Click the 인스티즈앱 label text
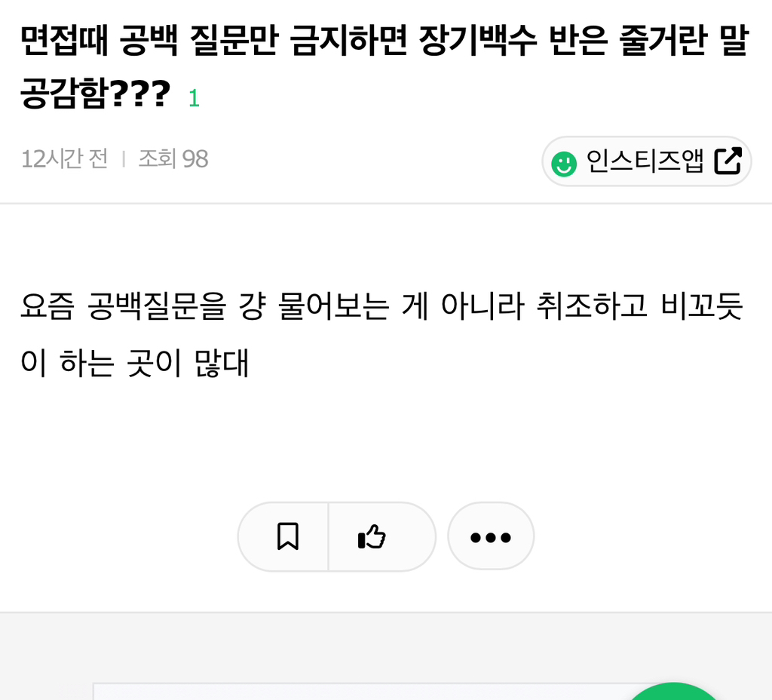The height and width of the screenshot is (700, 772). [x=645, y=161]
